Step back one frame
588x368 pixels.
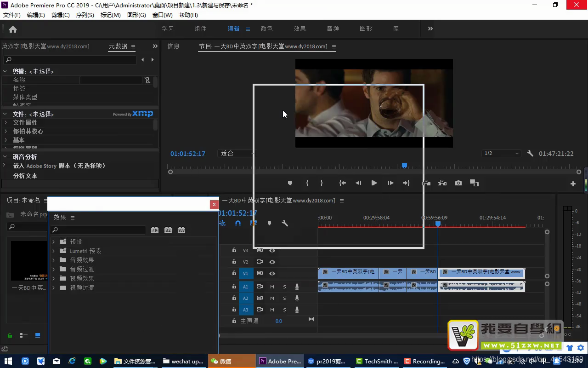[x=358, y=183]
